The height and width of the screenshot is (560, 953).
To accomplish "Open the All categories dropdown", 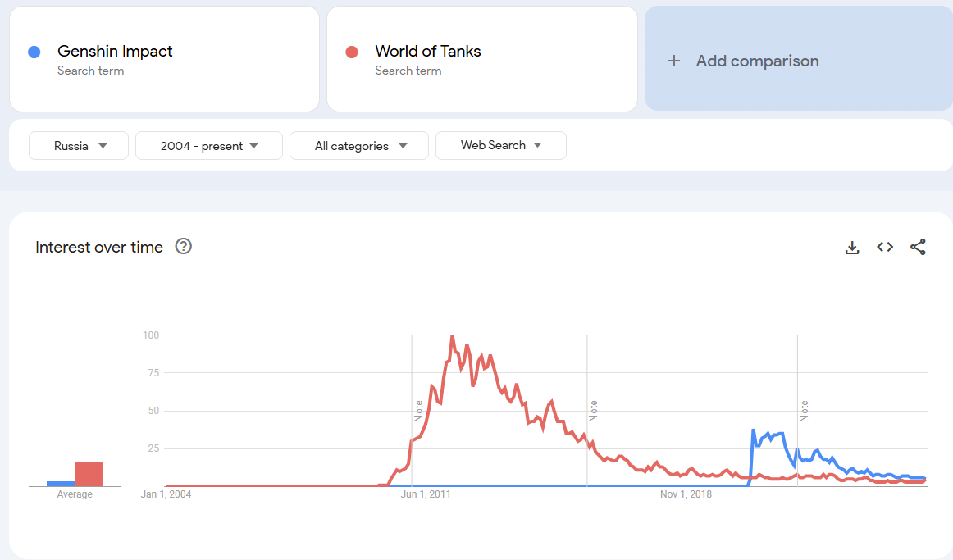I will click(x=359, y=146).
